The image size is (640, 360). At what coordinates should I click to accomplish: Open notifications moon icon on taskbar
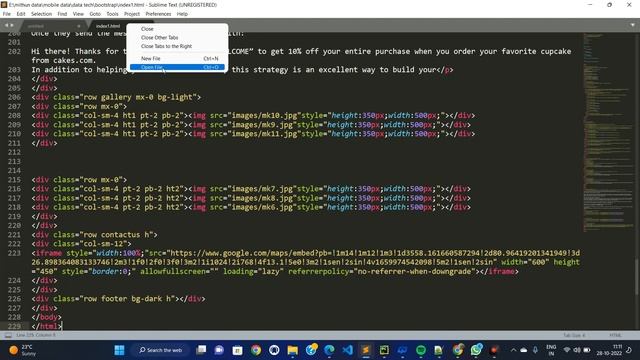[629, 350]
